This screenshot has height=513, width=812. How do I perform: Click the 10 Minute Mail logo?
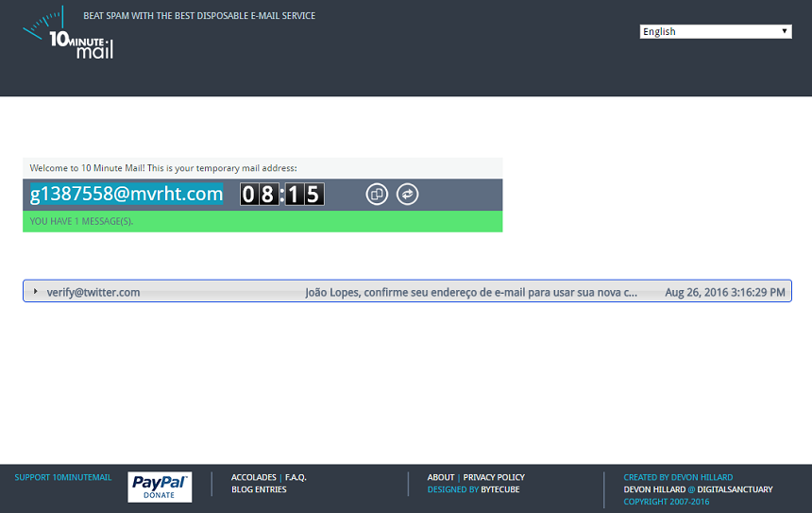click(68, 33)
